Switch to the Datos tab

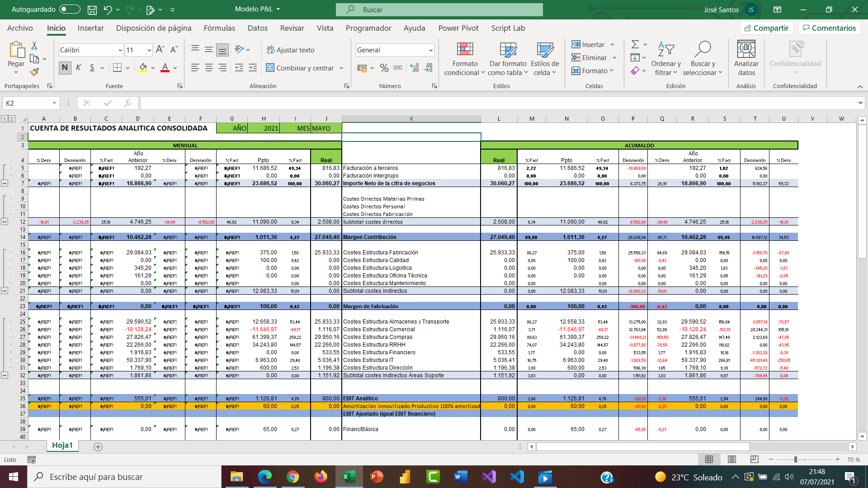(x=258, y=28)
